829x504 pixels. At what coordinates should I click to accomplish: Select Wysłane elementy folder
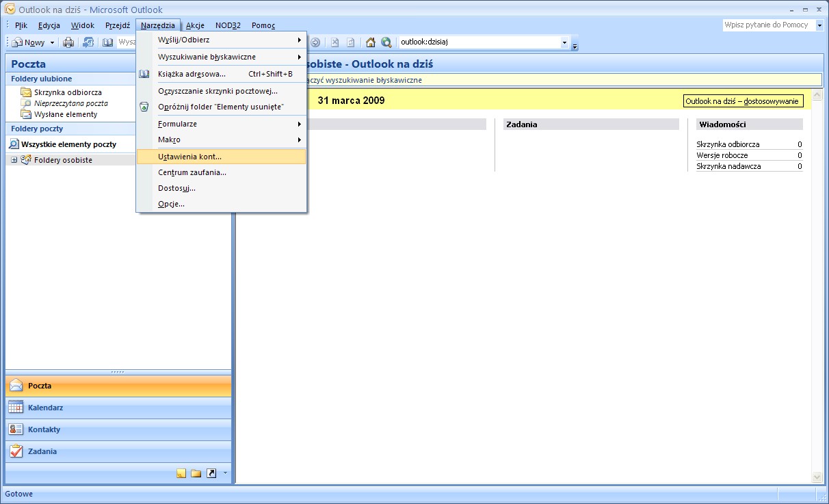point(66,114)
